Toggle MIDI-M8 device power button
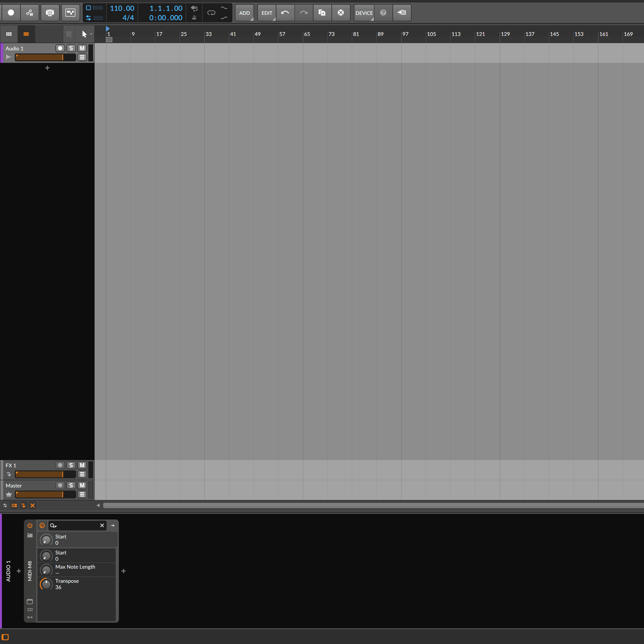Screen dimensions: 644x644 coord(30,526)
